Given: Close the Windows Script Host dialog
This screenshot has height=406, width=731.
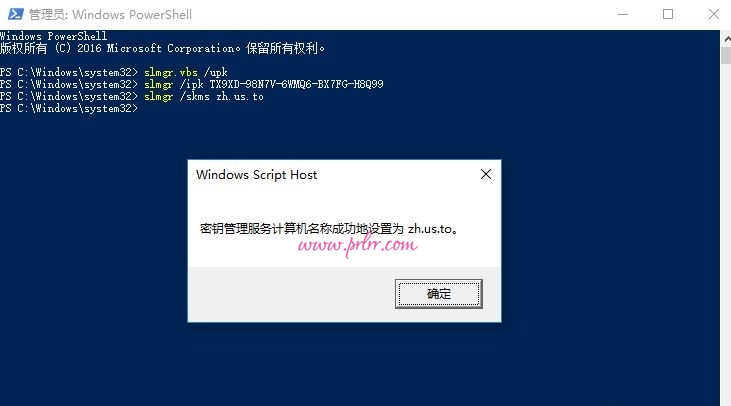Looking at the screenshot, I should click(x=486, y=174).
